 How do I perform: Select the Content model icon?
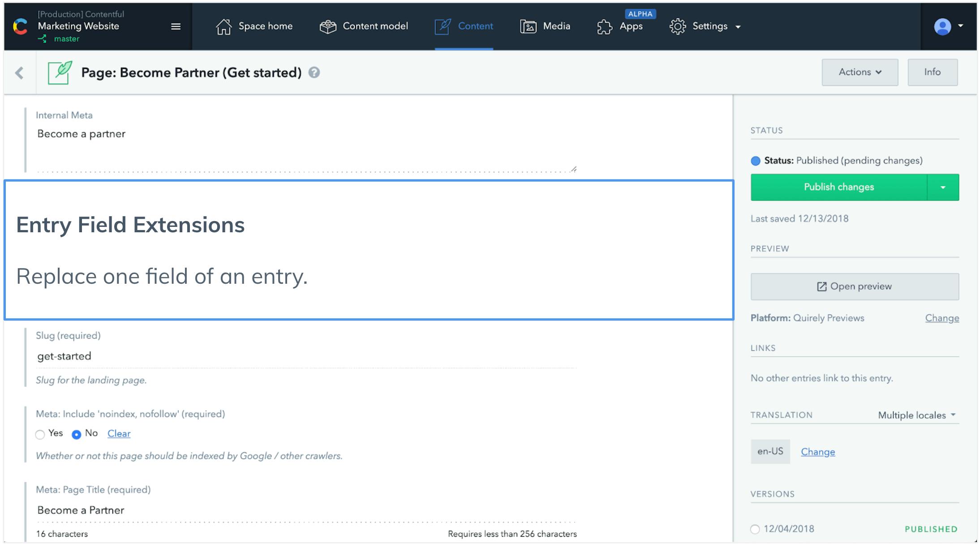328,26
